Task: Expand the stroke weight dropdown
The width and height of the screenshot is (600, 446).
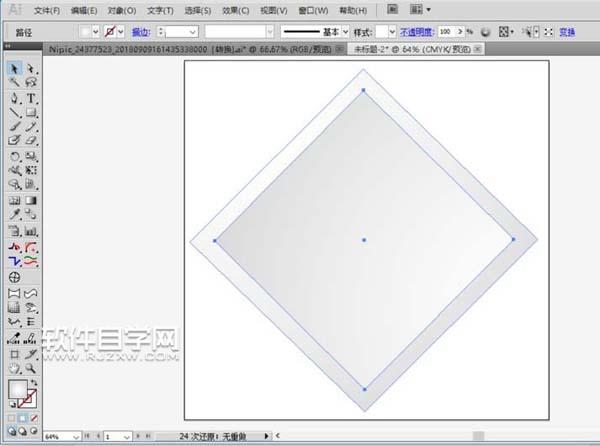Action: (193, 32)
